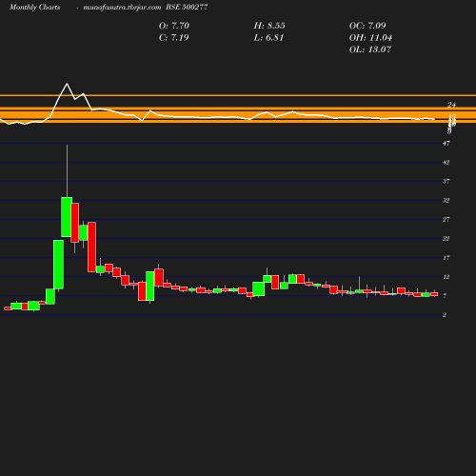Click the 'OH: 11.04' value
The height and width of the screenshot is (476, 476).
click(370, 37)
